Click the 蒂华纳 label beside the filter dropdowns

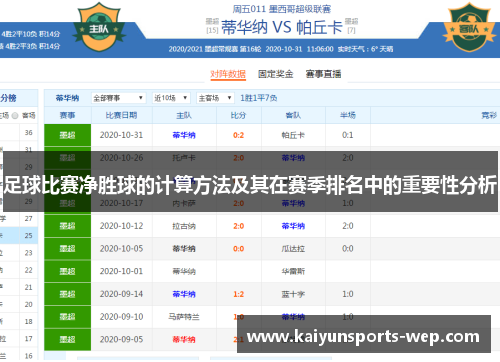coord(67,98)
